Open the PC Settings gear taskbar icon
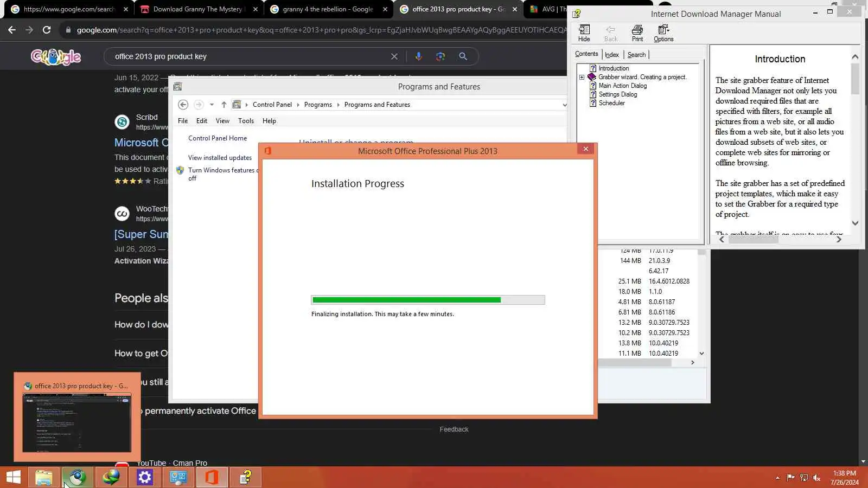 click(145, 477)
